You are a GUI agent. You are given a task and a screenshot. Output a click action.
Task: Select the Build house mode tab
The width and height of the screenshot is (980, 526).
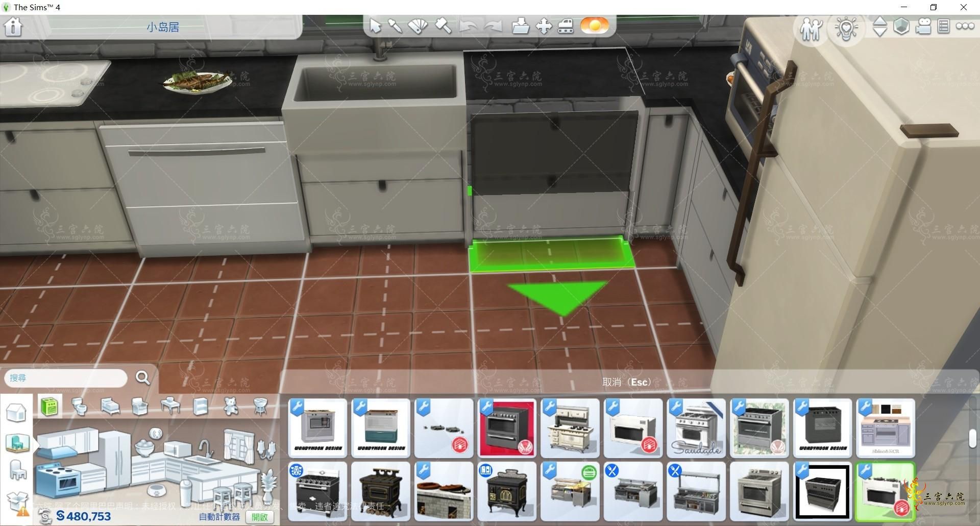point(16,413)
